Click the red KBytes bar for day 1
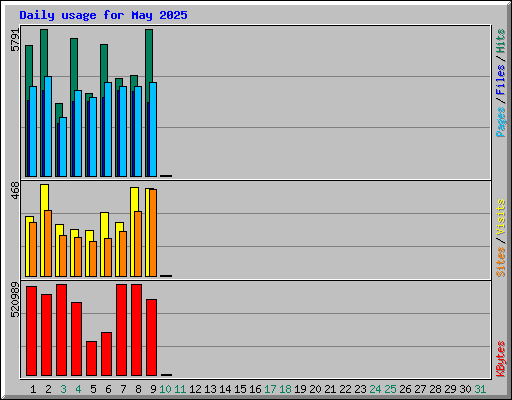Viewport: 512px width, 400px height. [x=31, y=331]
